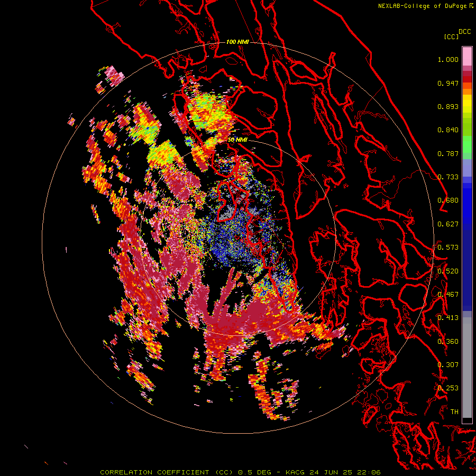
Task: Click the black bottom color bar segment
Action: click(467, 420)
